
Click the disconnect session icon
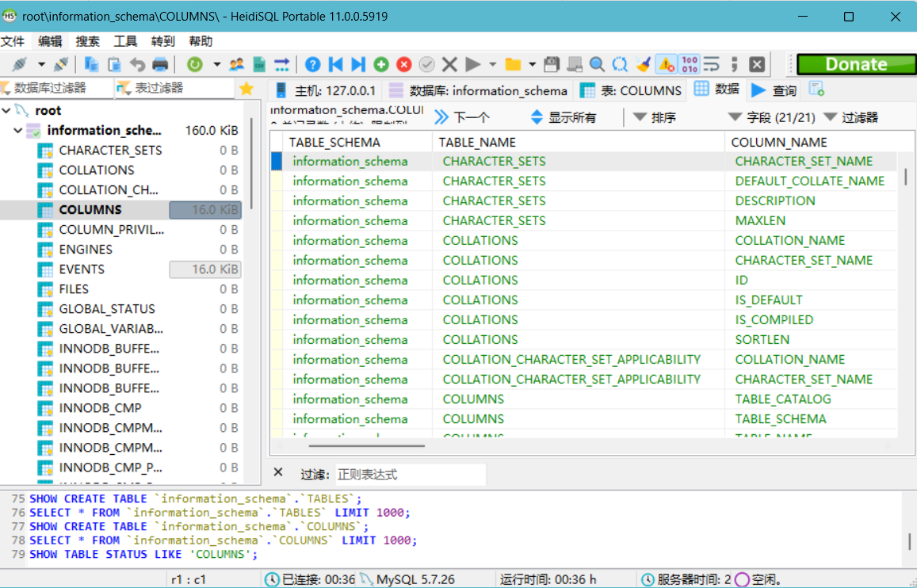coord(61,63)
